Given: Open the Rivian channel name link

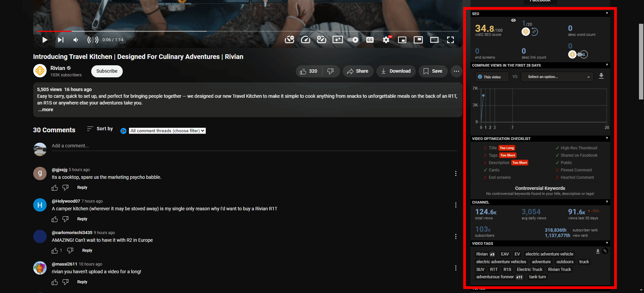Looking at the screenshot, I should click(x=58, y=68).
